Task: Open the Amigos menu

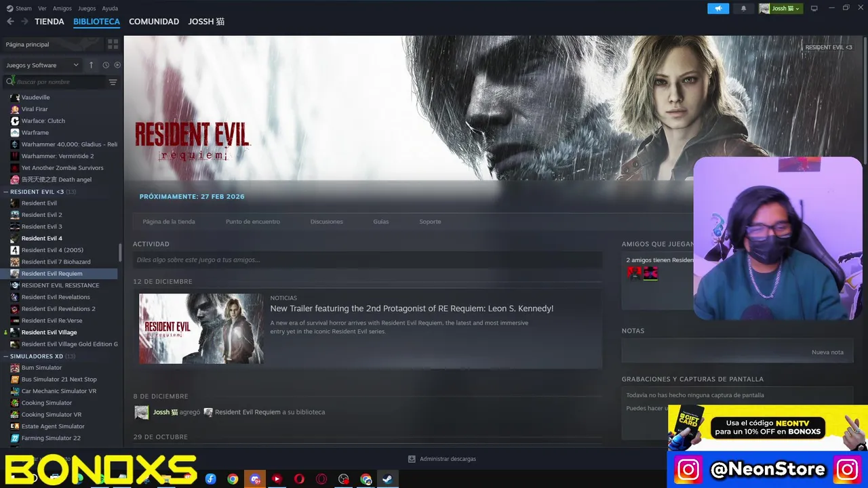Action: [x=62, y=8]
